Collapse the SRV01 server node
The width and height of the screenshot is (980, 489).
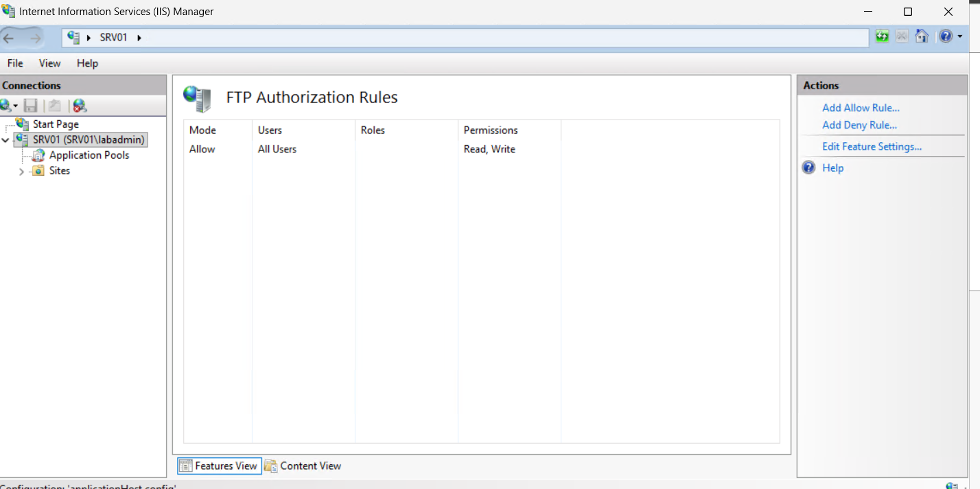6,139
